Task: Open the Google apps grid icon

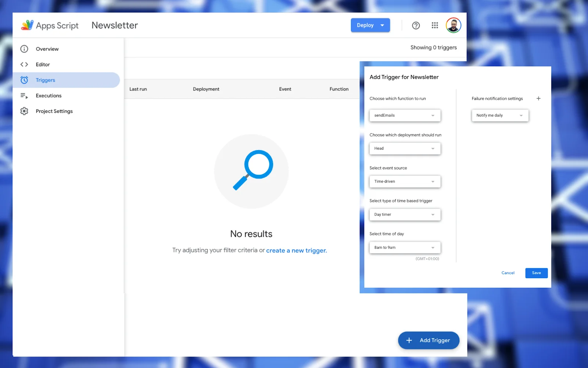Action: [x=435, y=25]
